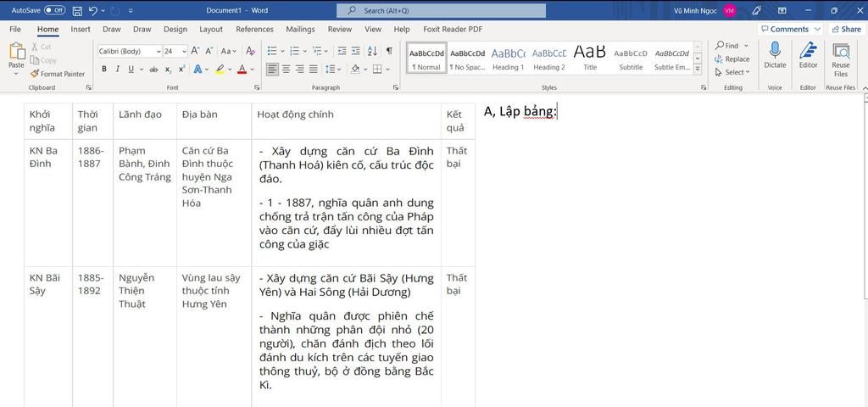The width and height of the screenshot is (868, 407).
Task: Open the File menu
Action: coord(15,30)
